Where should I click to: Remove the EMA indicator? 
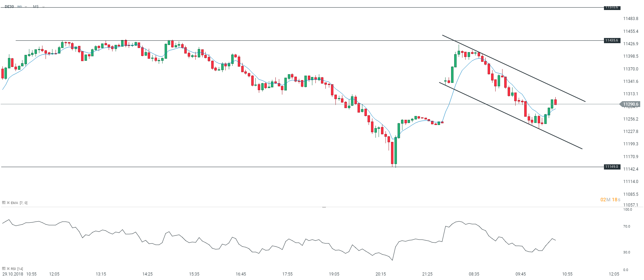8,203
